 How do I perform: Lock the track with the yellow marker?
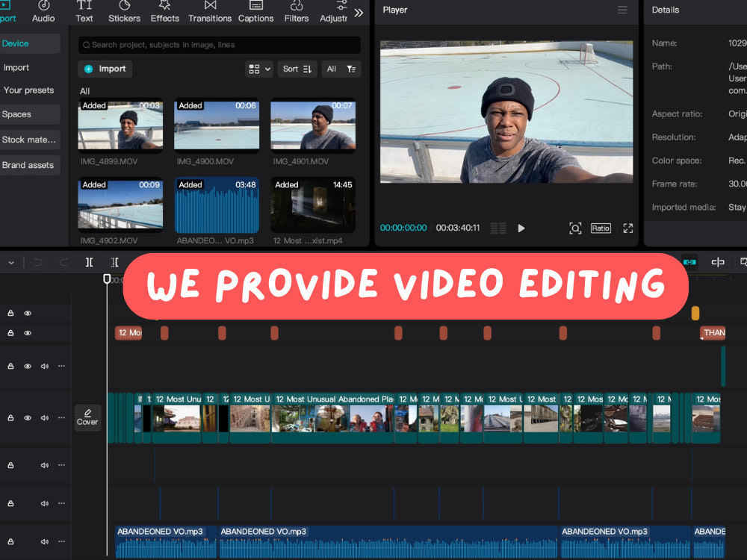(x=10, y=313)
